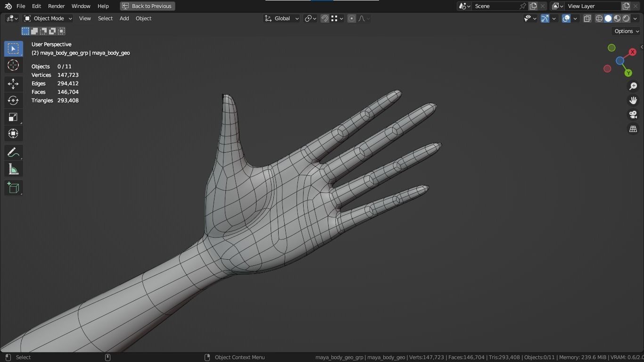644x362 pixels.
Task: Select the Measure tool
Action: click(13, 169)
